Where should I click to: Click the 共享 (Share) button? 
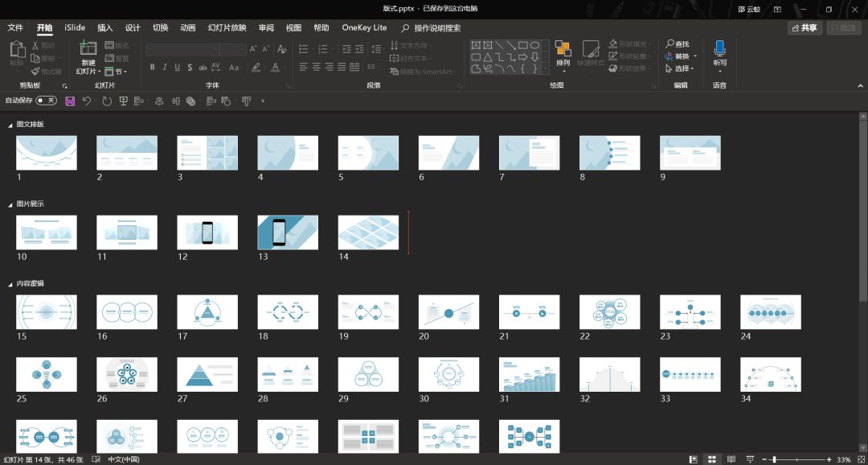point(805,27)
